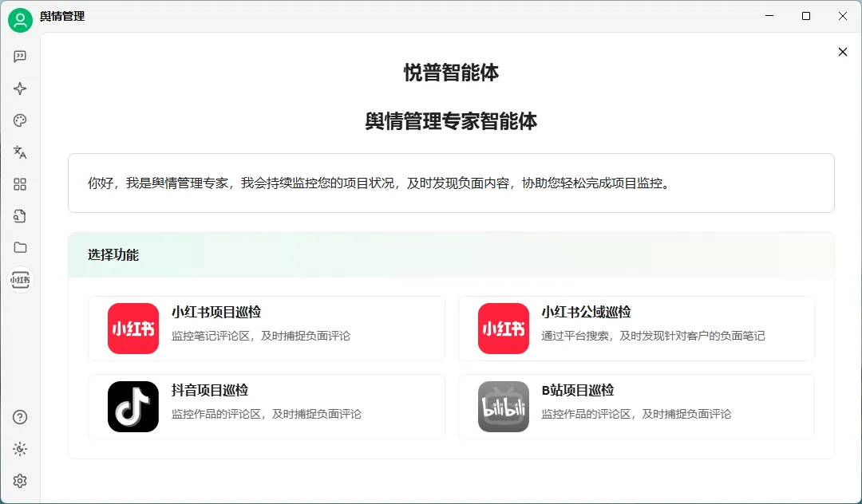The height and width of the screenshot is (504, 862).
Task: Click the bilibili logo on the B站 card
Action: pyautogui.click(x=503, y=406)
